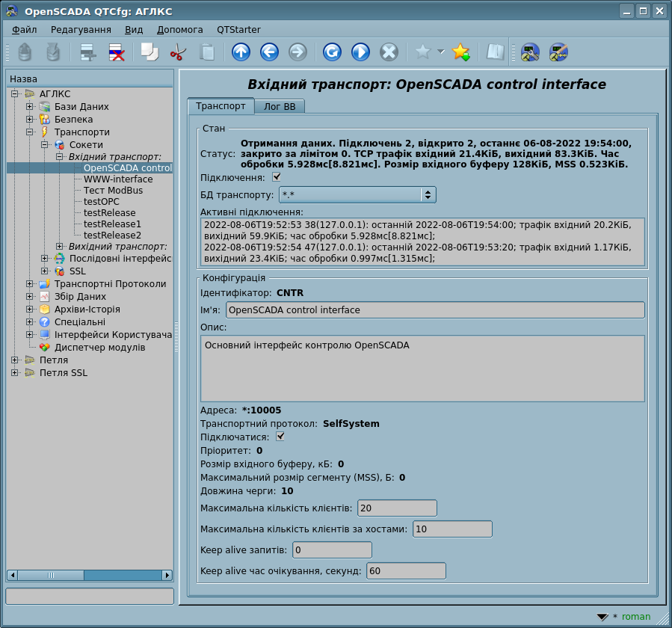Expand the Бази Даних node

point(30,106)
